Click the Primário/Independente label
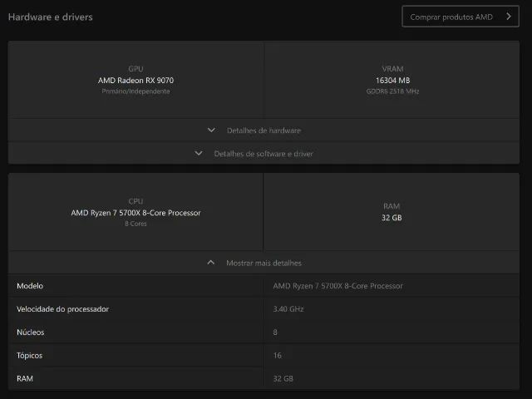532x399 pixels. (135, 91)
